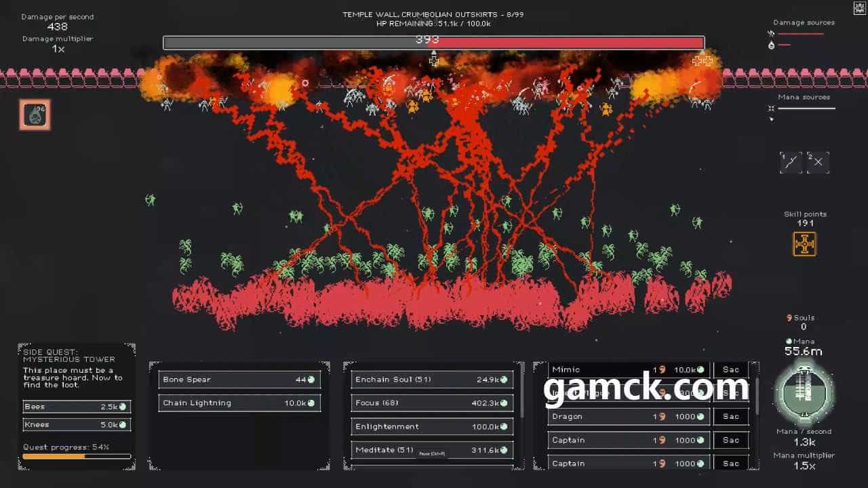Buy Enlightenment for 100.0k mana
Screen dimensions: 868x488
click(x=431, y=427)
